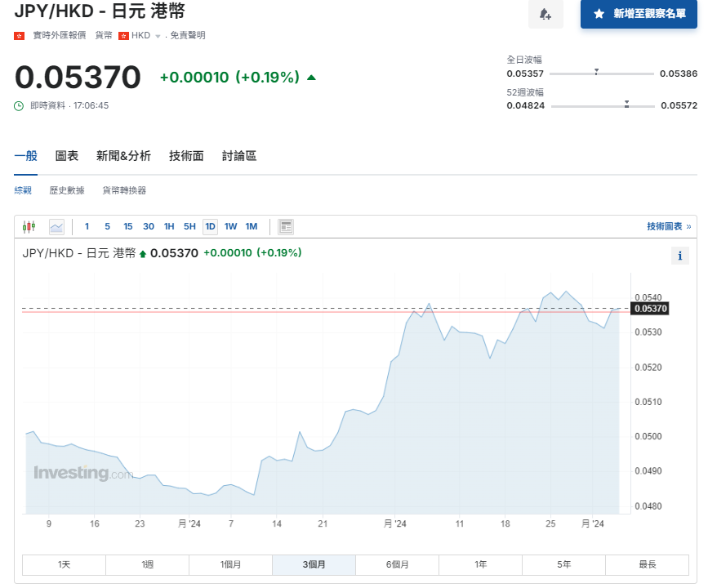Click the 52-week range slider marker

[x=626, y=104]
